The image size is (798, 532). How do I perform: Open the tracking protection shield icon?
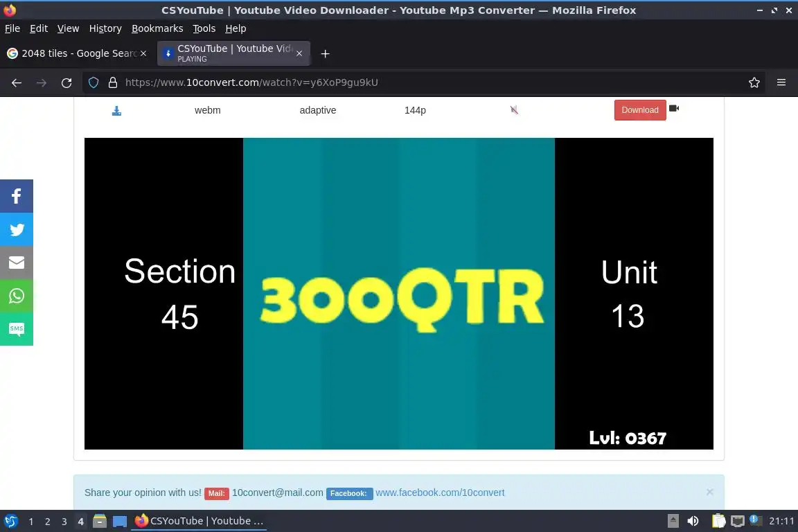coord(94,82)
